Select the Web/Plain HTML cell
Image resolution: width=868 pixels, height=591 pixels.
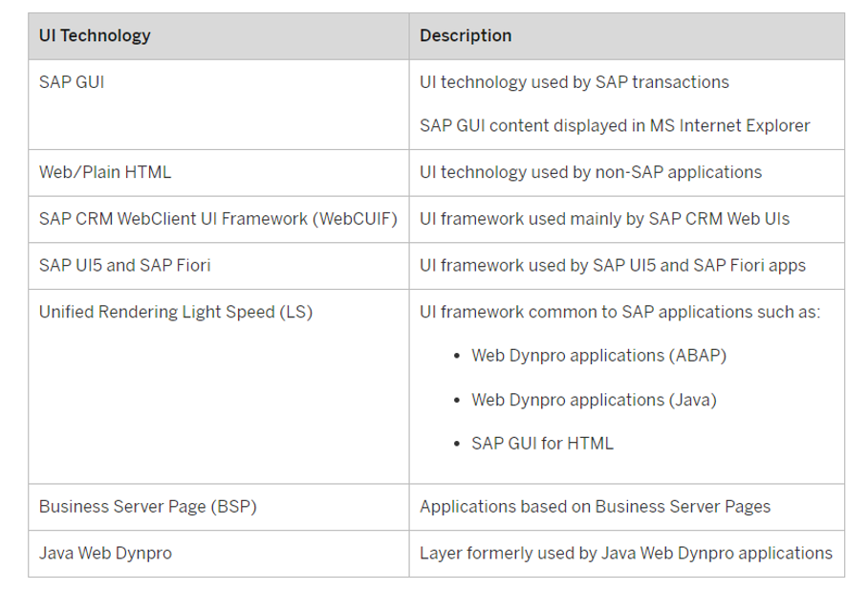click(x=219, y=173)
